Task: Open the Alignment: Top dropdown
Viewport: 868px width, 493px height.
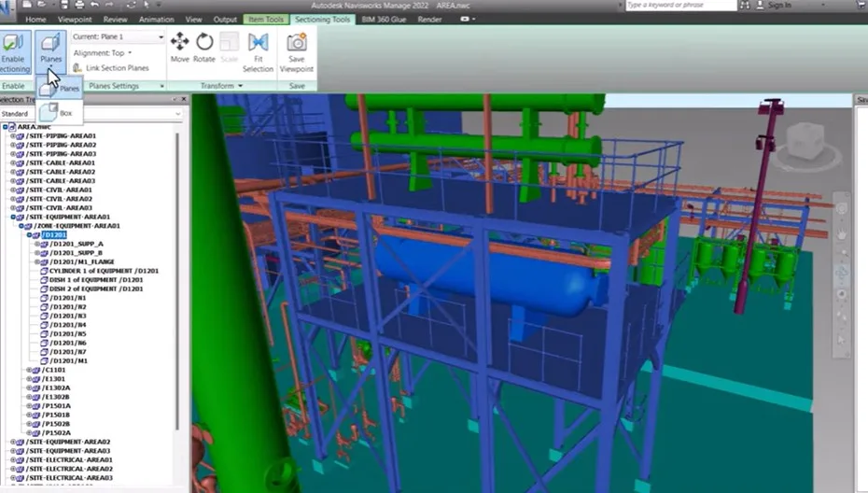Action: pyautogui.click(x=103, y=52)
